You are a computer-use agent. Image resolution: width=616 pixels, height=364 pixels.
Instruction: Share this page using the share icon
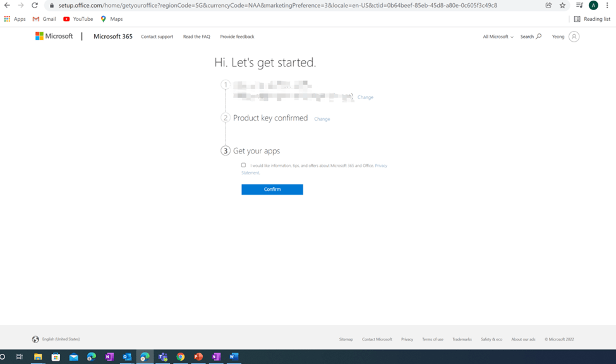click(x=548, y=5)
